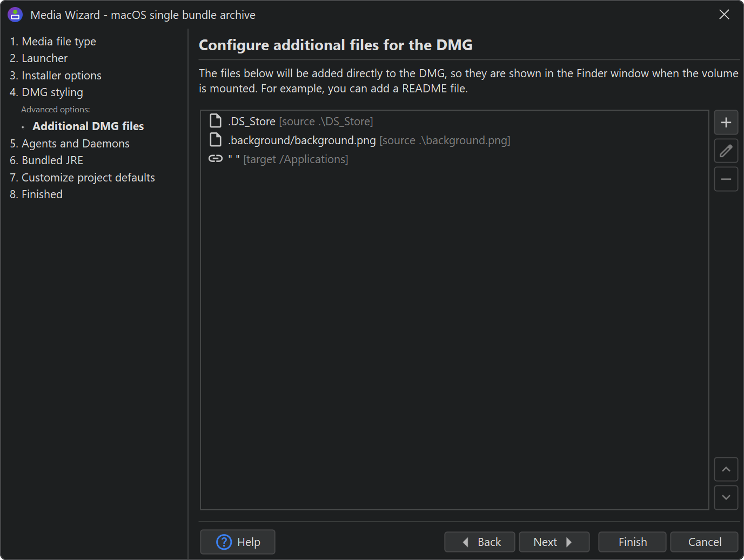Click the Applications symlink chain icon
This screenshot has height=560, width=744.
click(216, 159)
